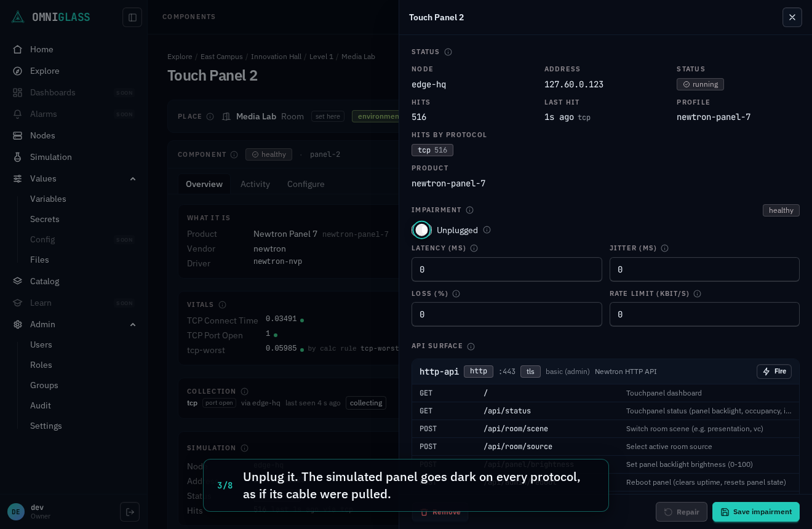
Task: Fire the http-api endpoint
Action: tap(774, 372)
